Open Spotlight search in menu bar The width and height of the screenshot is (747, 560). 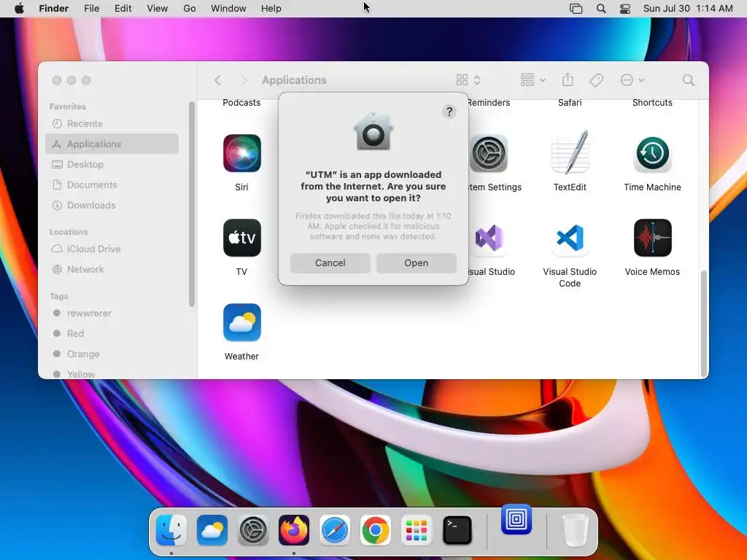[601, 9]
